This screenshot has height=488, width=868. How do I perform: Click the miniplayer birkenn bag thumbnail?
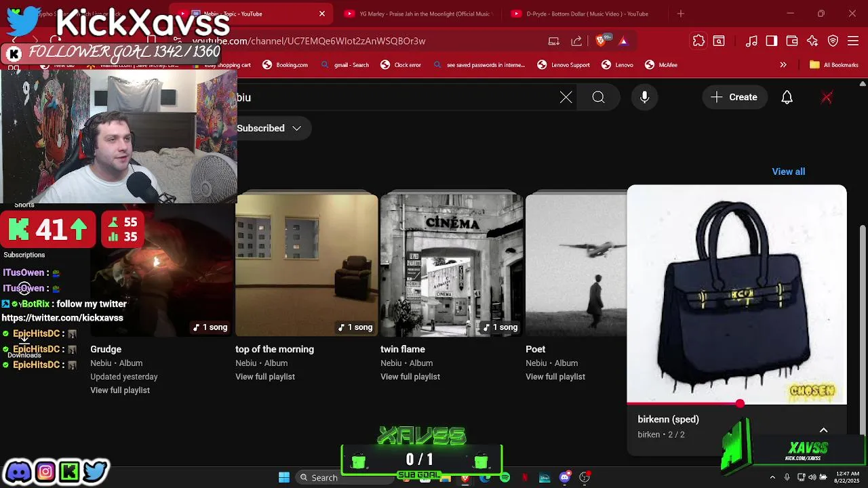[736, 294]
